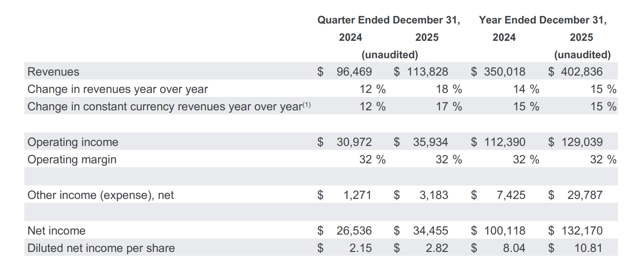644x278 pixels.
Task: Click the 2024 quarterly revenues value 96,469
Action: (x=354, y=72)
